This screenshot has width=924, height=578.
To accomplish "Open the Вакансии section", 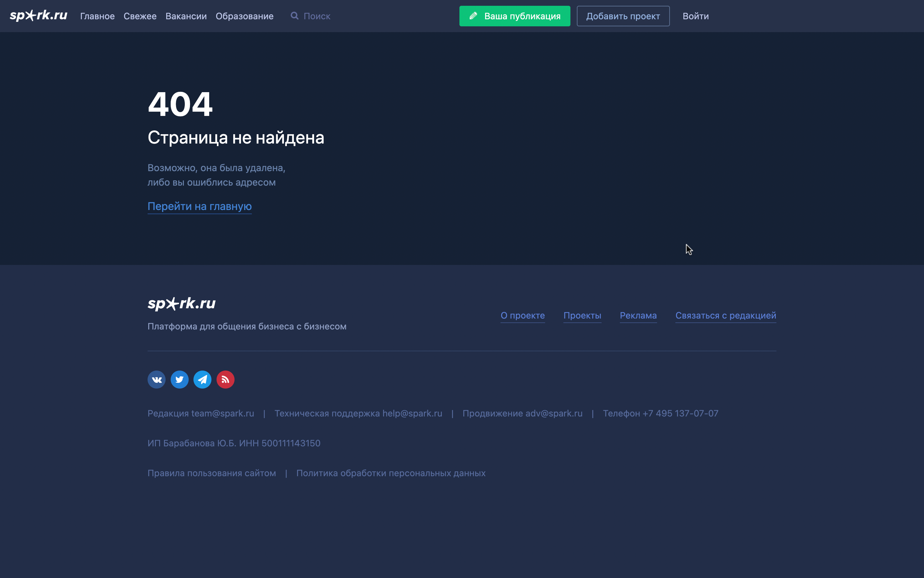I will point(186,16).
